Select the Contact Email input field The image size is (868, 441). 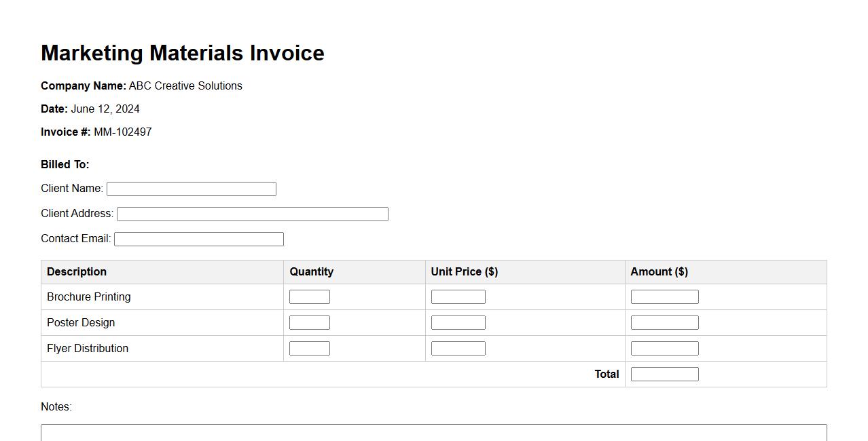[x=198, y=239]
